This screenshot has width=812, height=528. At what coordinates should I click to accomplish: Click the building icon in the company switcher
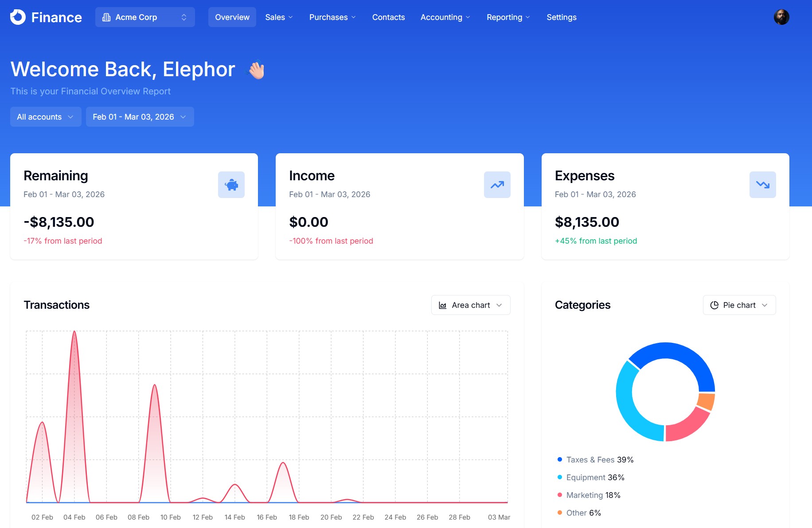pyautogui.click(x=106, y=17)
